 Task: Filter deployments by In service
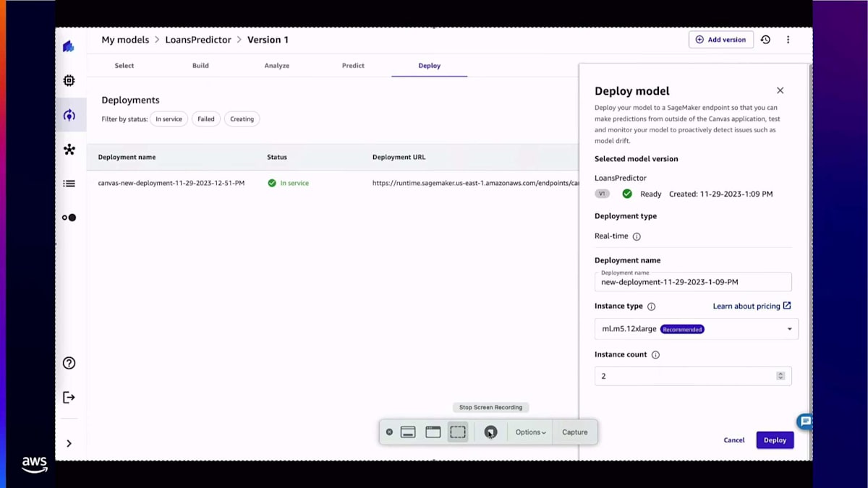click(169, 119)
